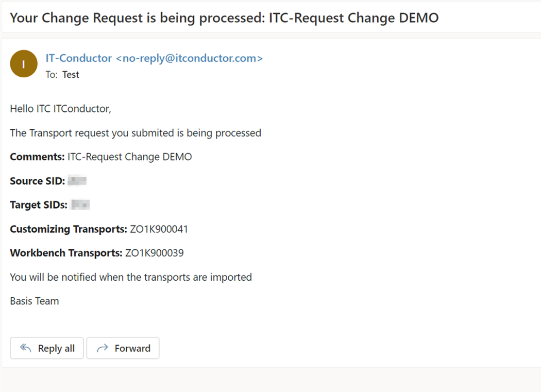Image resolution: width=541 pixels, height=392 pixels.
Task: Click the Basis Team signature text
Action: 34,301
